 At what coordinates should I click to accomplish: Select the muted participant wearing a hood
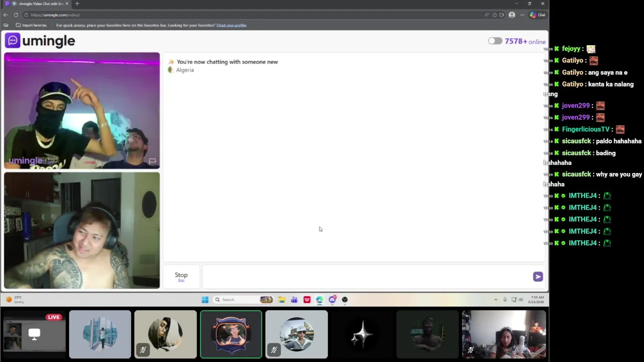(166, 334)
